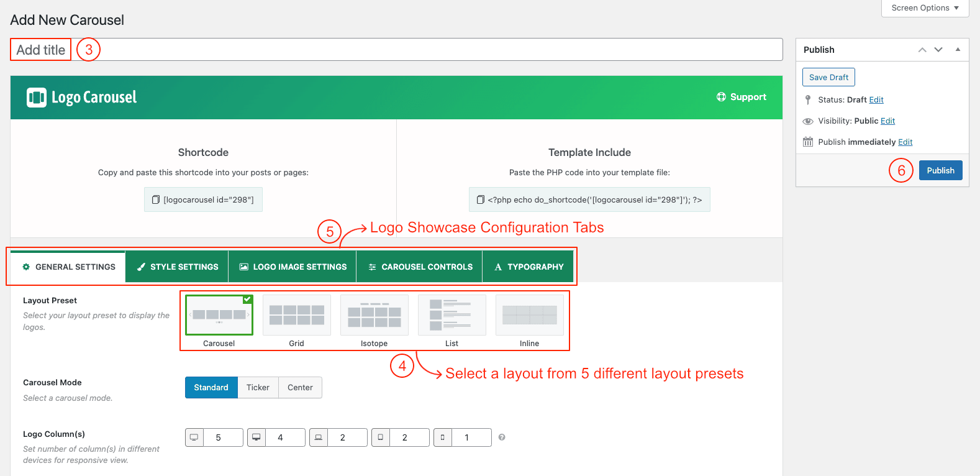The height and width of the screenshot is (476, 980).
Task: Edit the Visibility setting link
Action: 887,121
